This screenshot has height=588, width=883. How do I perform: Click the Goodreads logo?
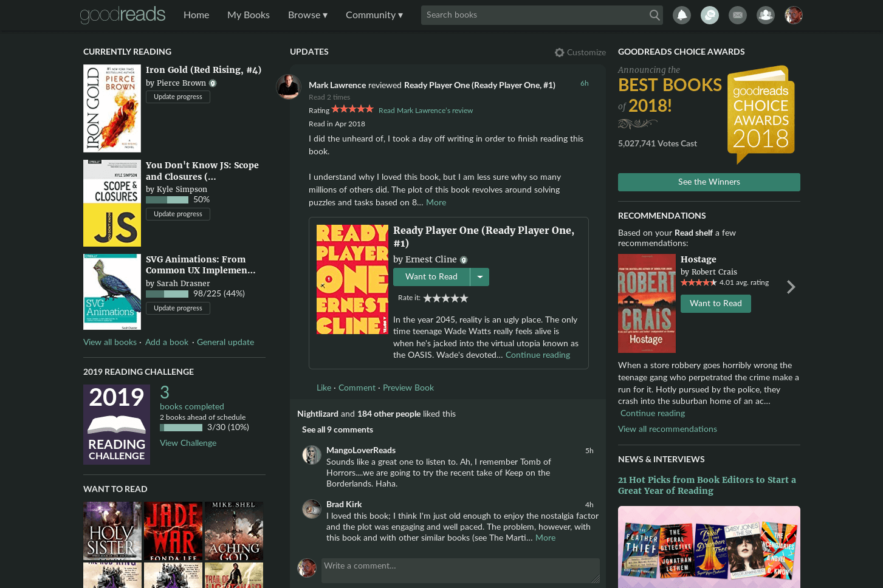pos(123,15)
